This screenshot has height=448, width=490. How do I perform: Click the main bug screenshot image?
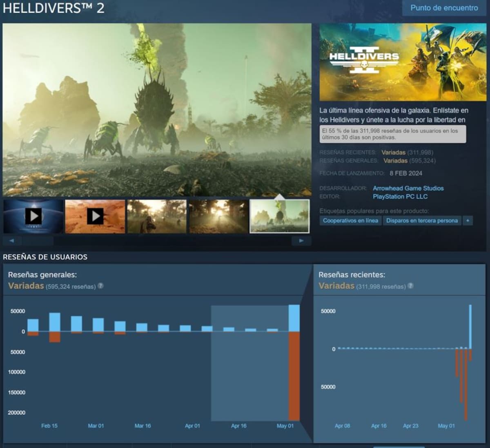(x=157, y=110)
